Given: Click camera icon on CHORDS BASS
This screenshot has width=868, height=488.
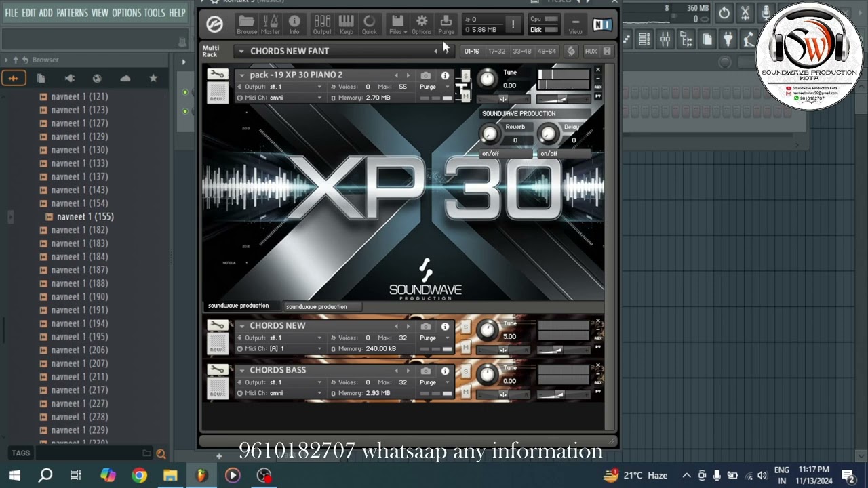Looking at the screenshot, I should point(425,371).
